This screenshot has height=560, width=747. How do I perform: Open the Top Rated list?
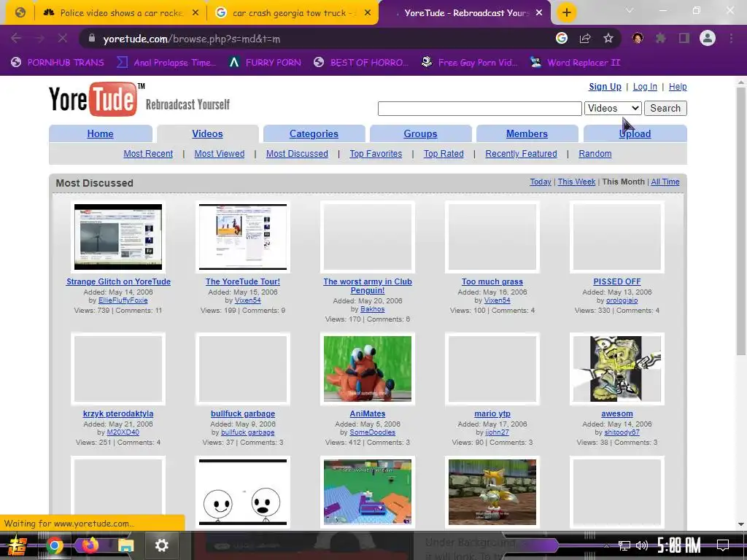[x=444, y=154]
